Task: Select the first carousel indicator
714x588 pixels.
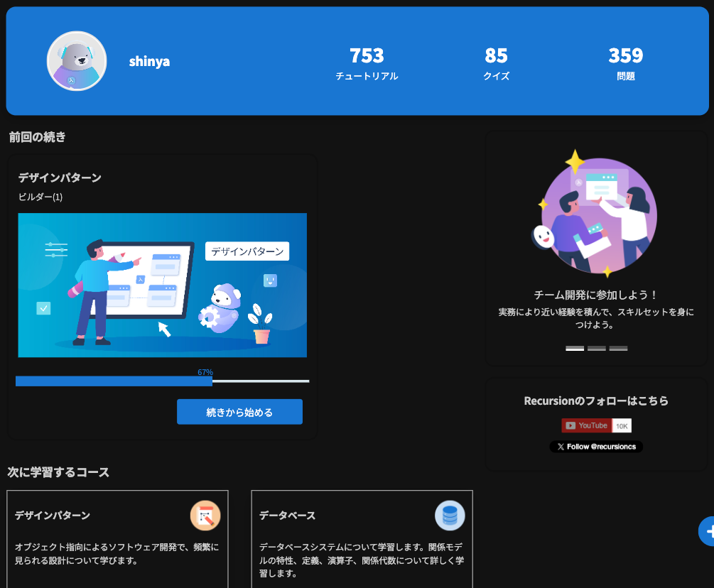Action: click(575, 348)
